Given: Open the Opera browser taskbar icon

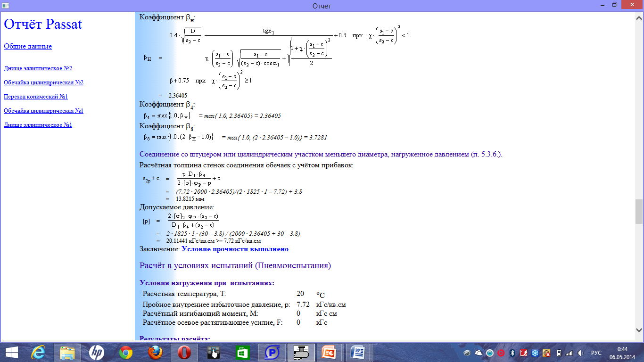Looking at the screenshot, I should [184, 352].
